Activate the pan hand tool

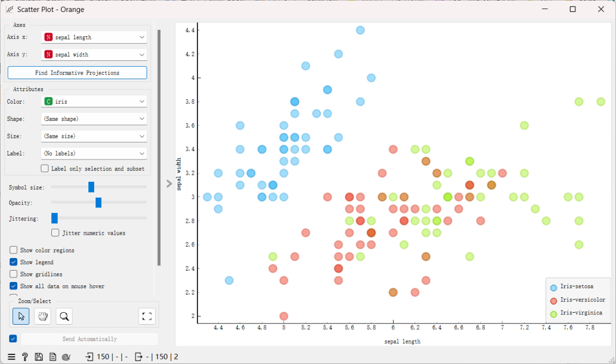(x=42, y=316)
